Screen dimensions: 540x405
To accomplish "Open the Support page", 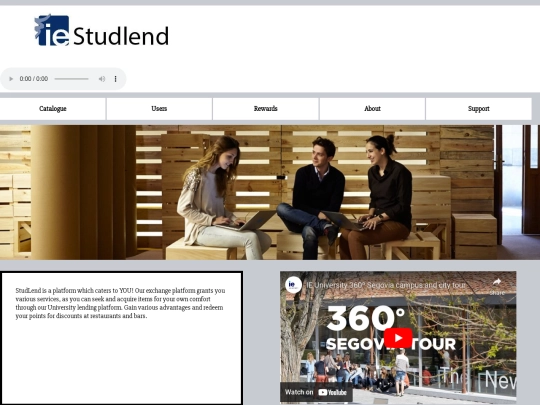I will pyautogui.click(x=479, y=109).
